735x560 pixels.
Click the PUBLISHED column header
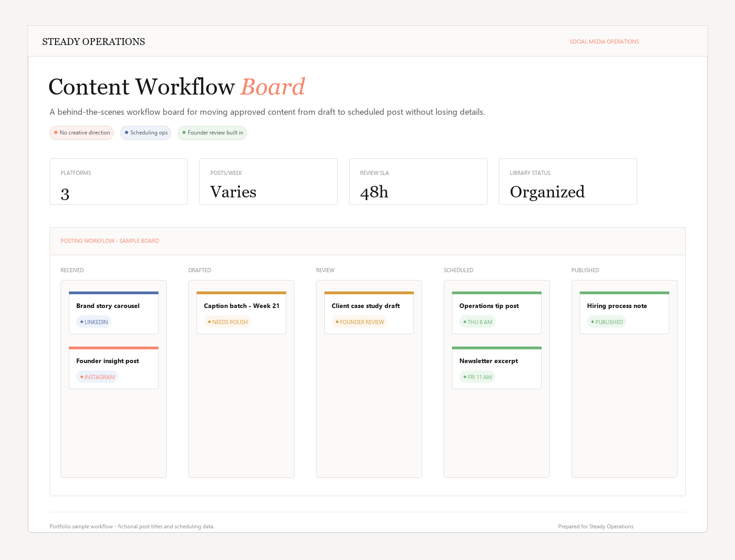click(585, 270)
